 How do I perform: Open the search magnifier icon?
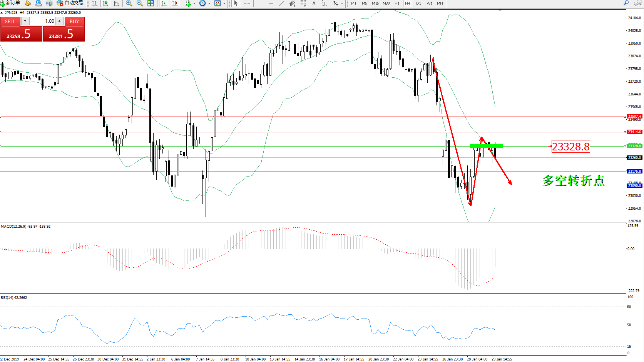point(626,3)
